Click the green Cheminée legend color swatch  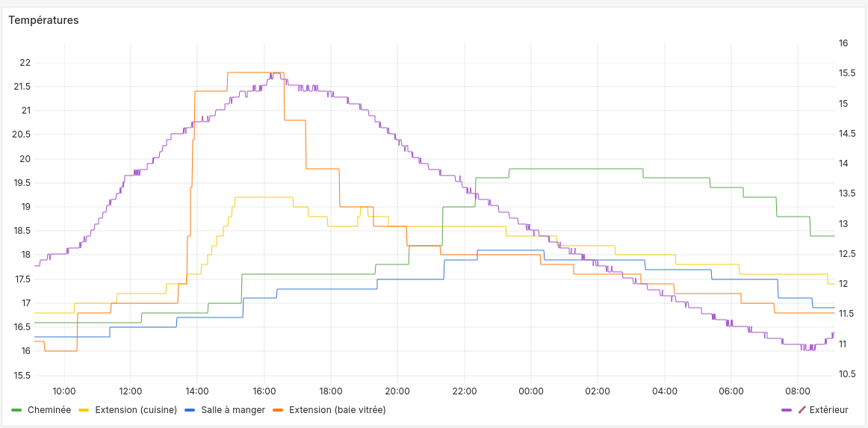(x=17, y=410)
